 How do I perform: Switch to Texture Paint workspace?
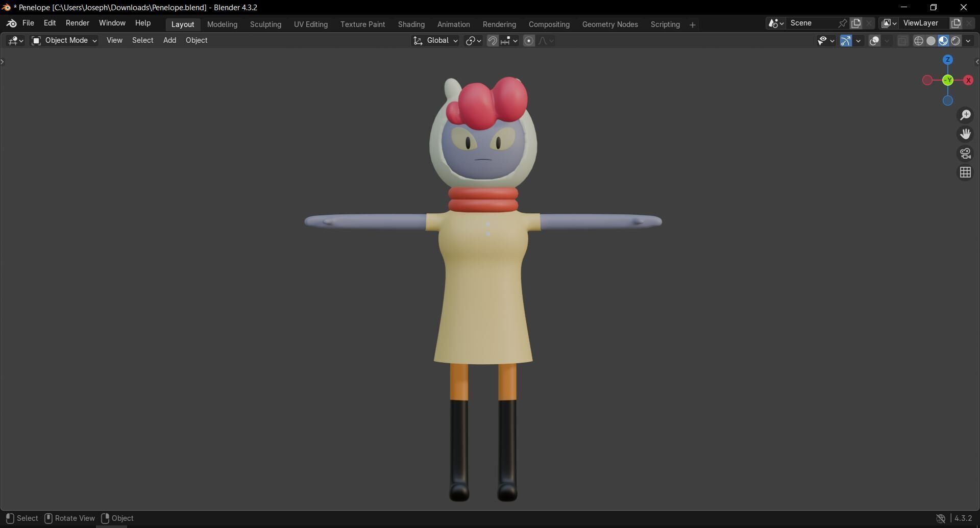point(363,25)
